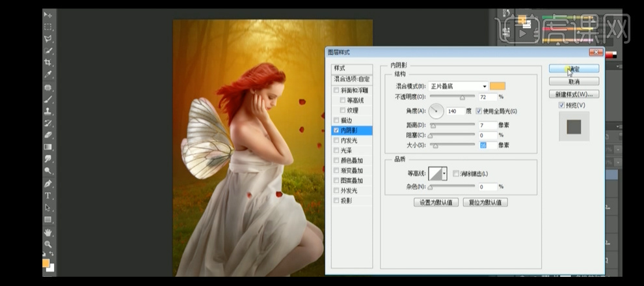Viewport: 644px width, 286px height.
Task: Click 复位为默认值 button
Action: point(485,203)
